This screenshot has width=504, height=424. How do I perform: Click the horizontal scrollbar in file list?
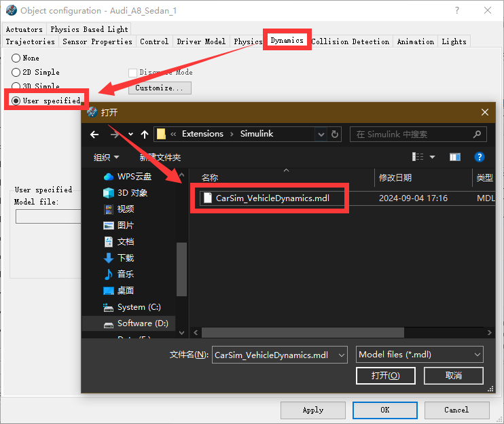pos(302,332)
